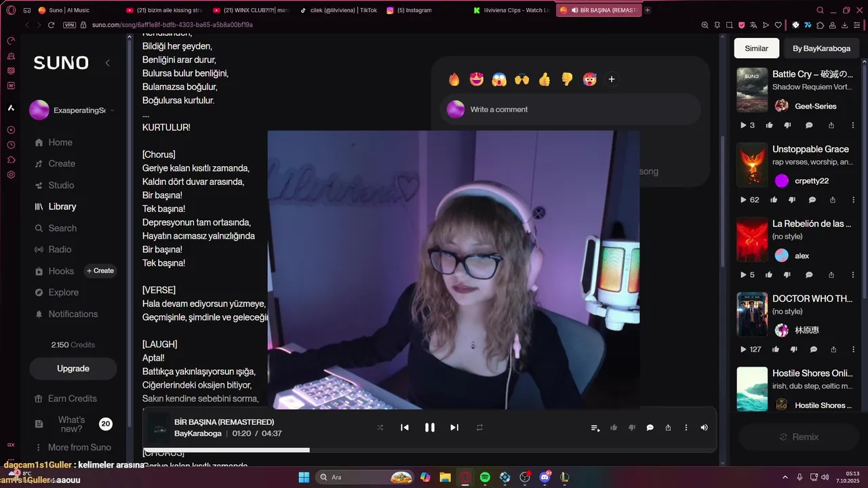Viewport: 868px width, 488px height.
Task: Like the DOCTOR WHO song
Action: 776,350
